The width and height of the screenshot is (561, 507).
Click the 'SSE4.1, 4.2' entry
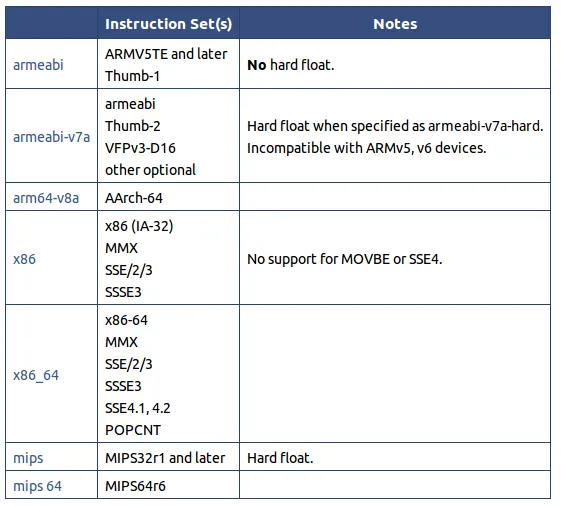(x=137, y=408)
